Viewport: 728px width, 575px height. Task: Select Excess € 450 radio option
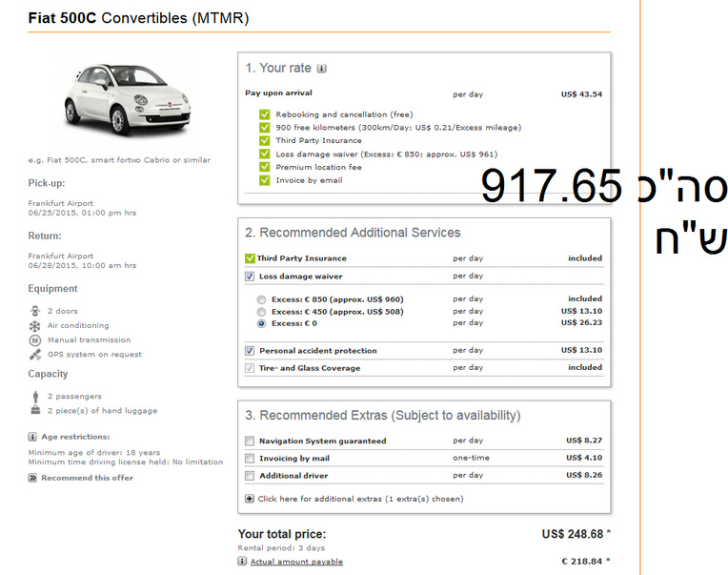tap(261, 312)
